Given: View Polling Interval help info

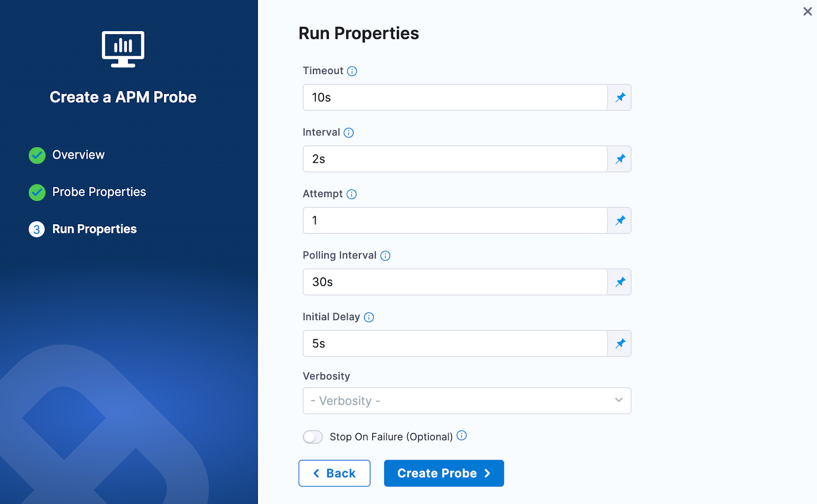Looking at the screenshot, I should (386, 255).
